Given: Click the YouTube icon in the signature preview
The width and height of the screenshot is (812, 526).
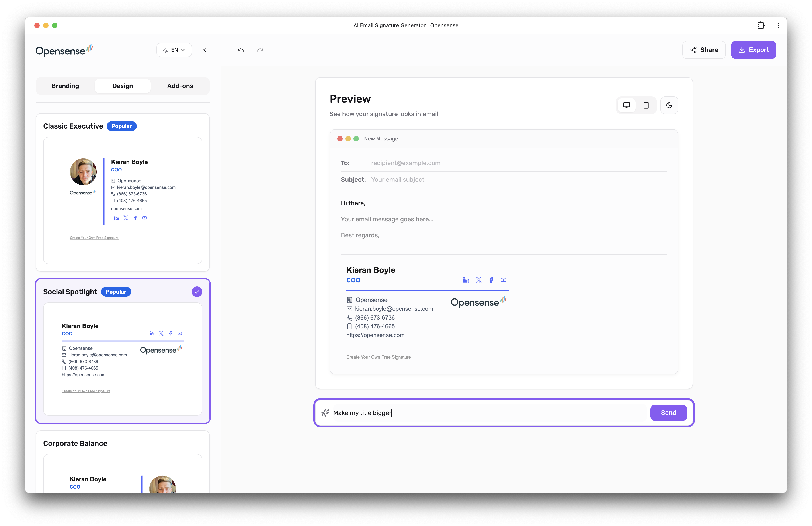Looking at the screenshot, I should click(504, 280).
